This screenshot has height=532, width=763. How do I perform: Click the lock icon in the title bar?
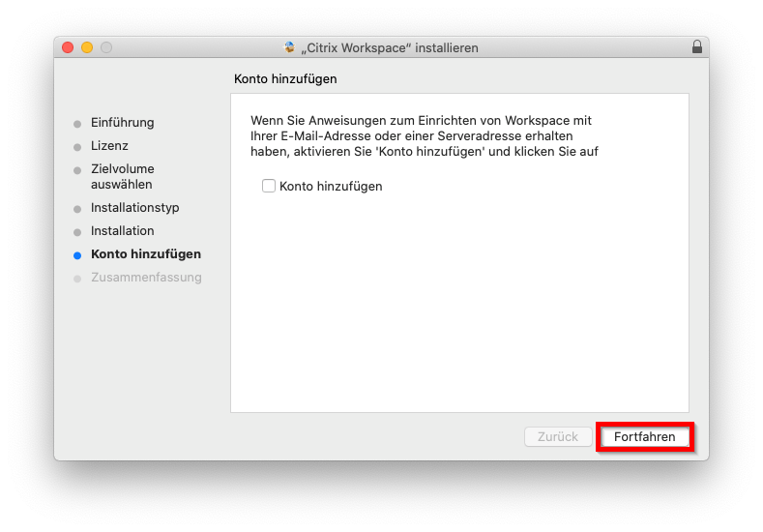[696, 47]
